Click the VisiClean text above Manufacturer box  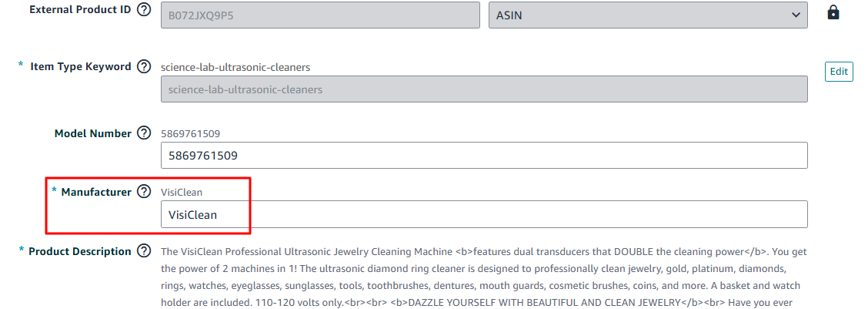tap(182, 192)
